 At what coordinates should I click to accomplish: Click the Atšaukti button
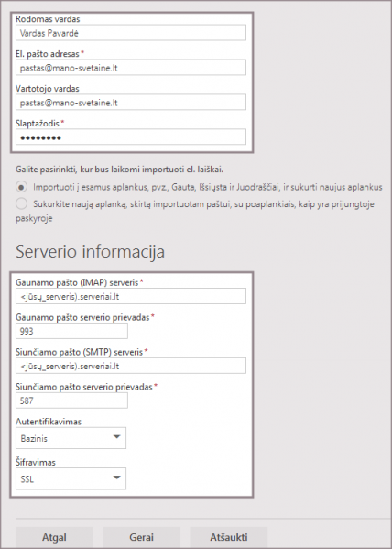point(229,537)
